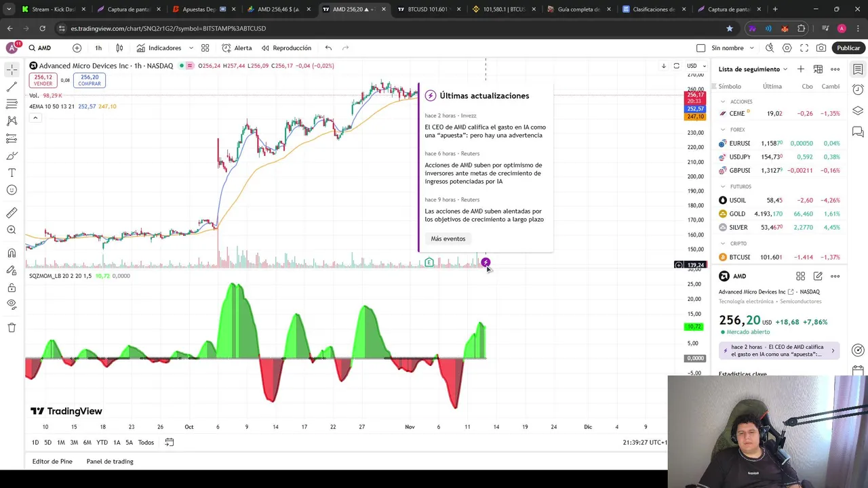Select the ruler measure tool
Image resolution: width=868 pixels, height=488 pixels.
click(x=12, y=213)
